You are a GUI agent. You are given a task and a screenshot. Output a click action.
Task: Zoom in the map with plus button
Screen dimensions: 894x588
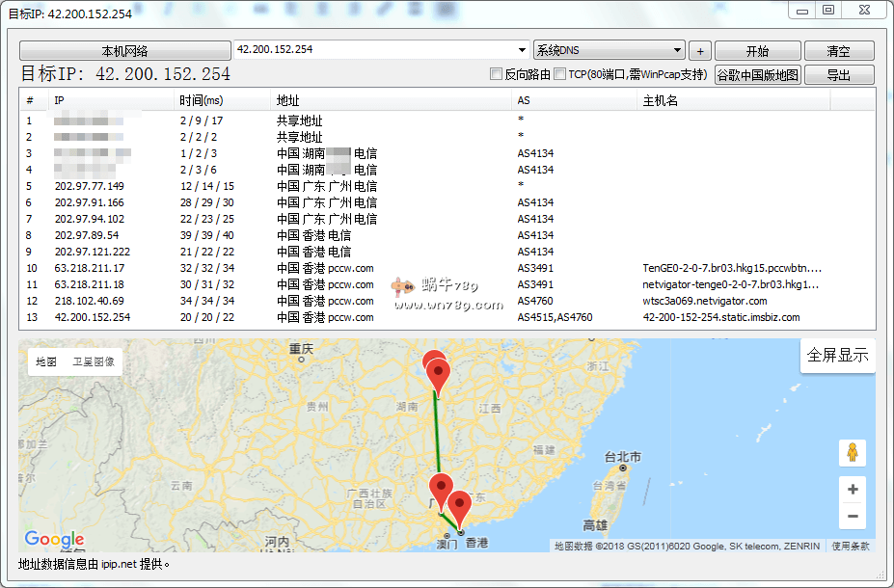[853, 490]
